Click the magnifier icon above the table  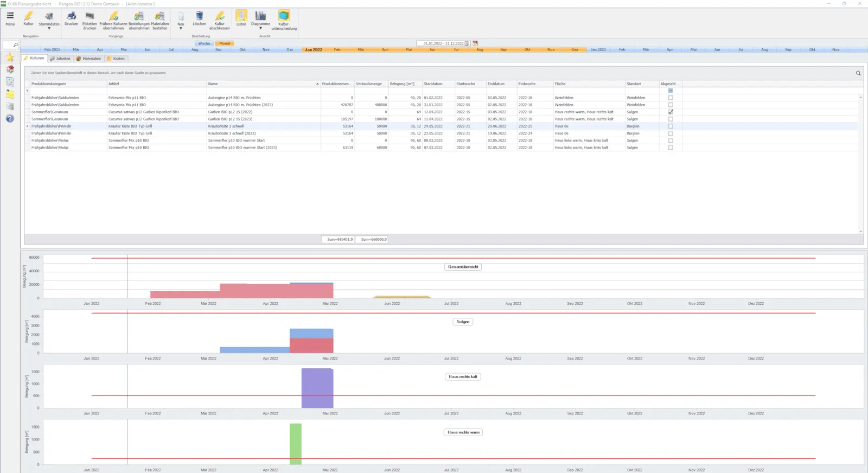[858, 73]
